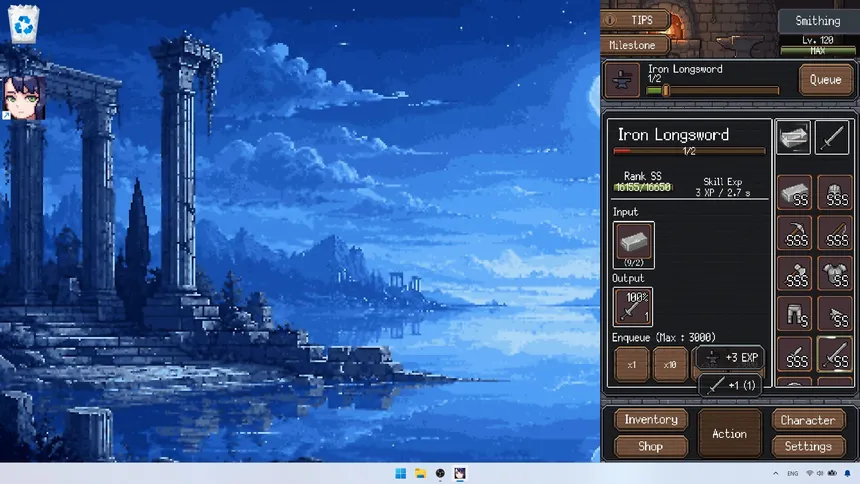860x484 pixels.
Task: Click the red 1/2 crafting progress bar
Action: click(689, 151)
